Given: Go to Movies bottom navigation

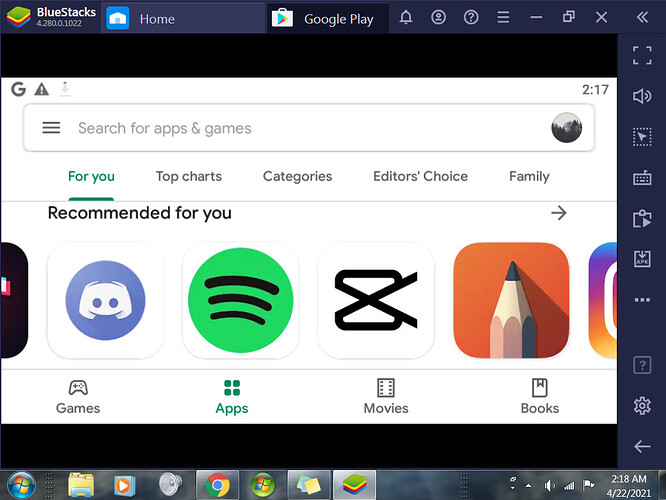Looking at the screenshot, I should (386, 397).
